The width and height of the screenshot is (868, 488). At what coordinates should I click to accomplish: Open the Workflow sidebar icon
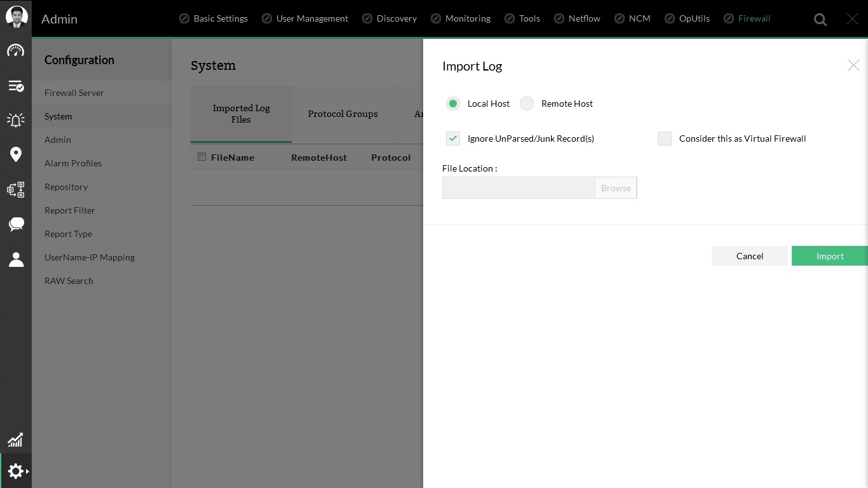pyautogui.click(x=16, y=189)
